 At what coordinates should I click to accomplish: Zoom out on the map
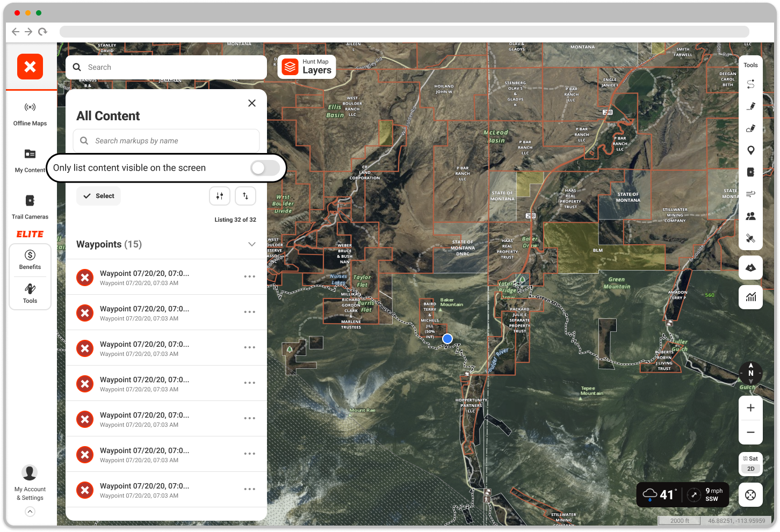click(751, 432)
